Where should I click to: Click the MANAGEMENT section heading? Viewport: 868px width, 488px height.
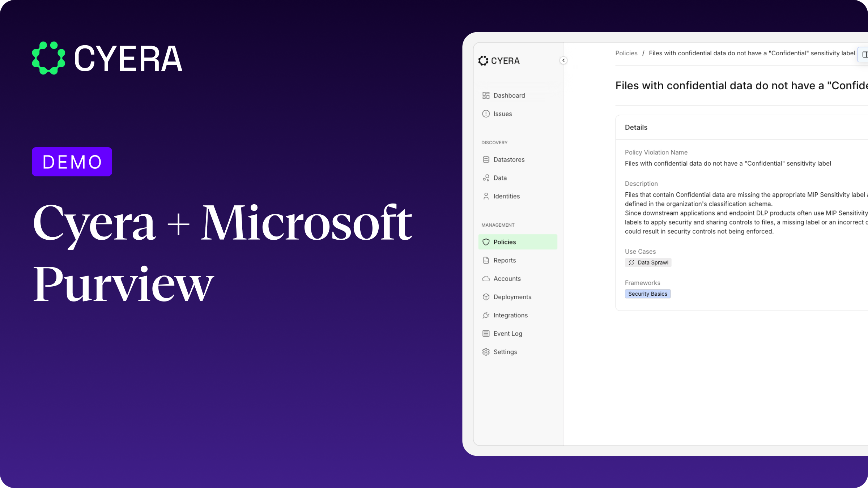498,225
